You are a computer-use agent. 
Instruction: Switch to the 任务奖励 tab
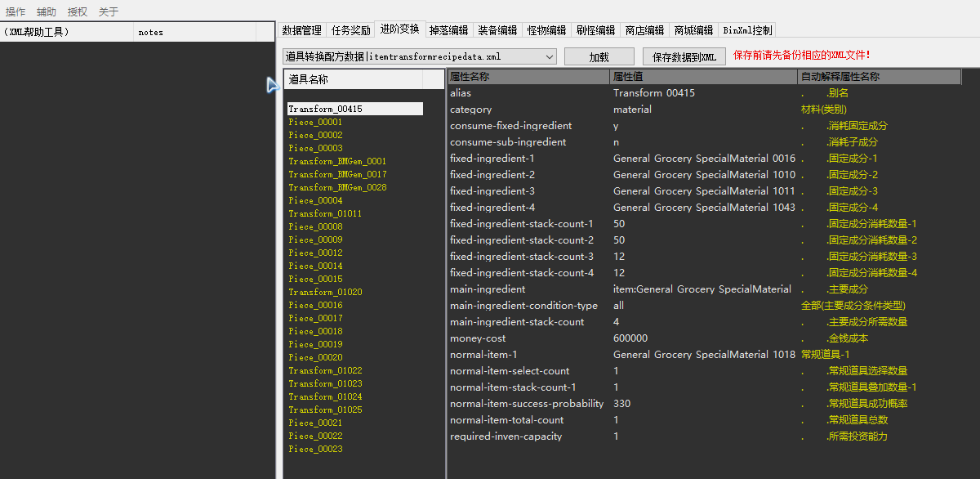coord(350,30)
